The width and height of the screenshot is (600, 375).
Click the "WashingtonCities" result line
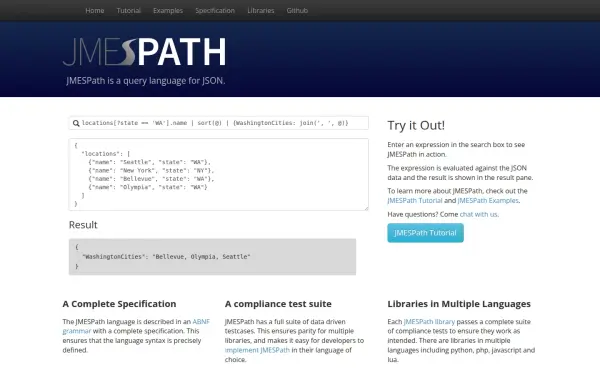coord(166,257)
